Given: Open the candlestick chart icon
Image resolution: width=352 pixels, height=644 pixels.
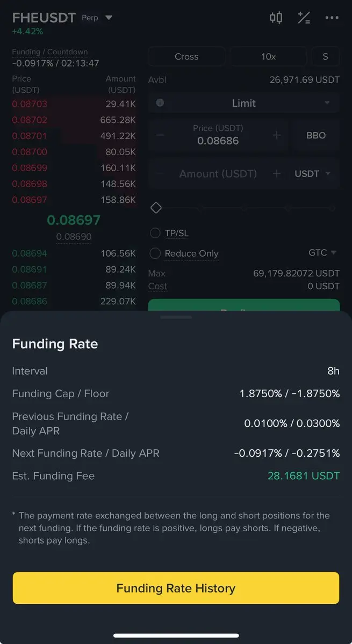Looking at the screenshot, I should 276,18.
